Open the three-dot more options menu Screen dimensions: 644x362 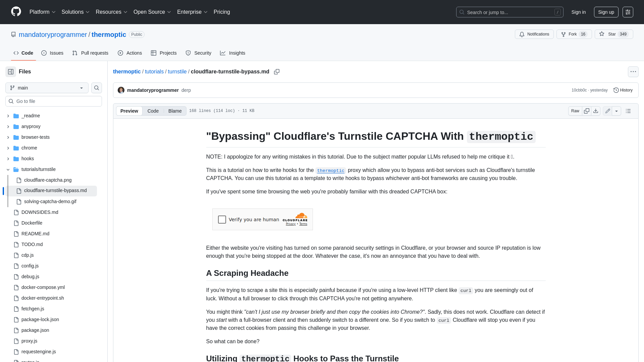click(633, 72)
